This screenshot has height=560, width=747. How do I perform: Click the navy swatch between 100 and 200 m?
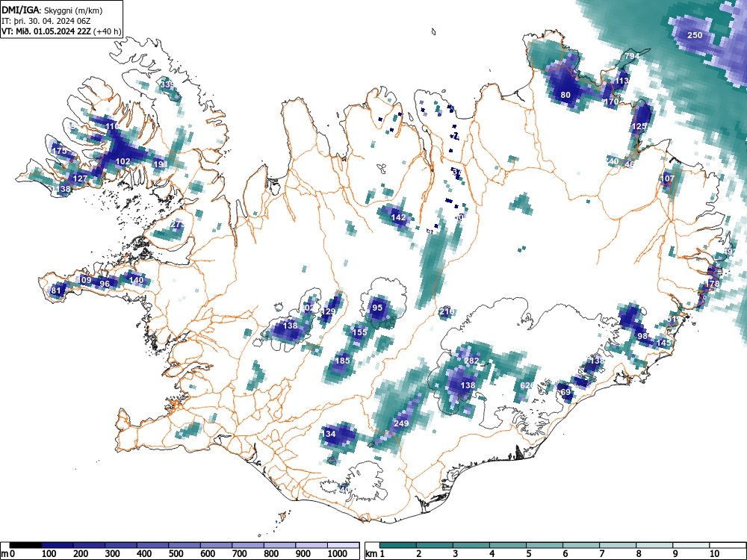[x=58, y=545]
